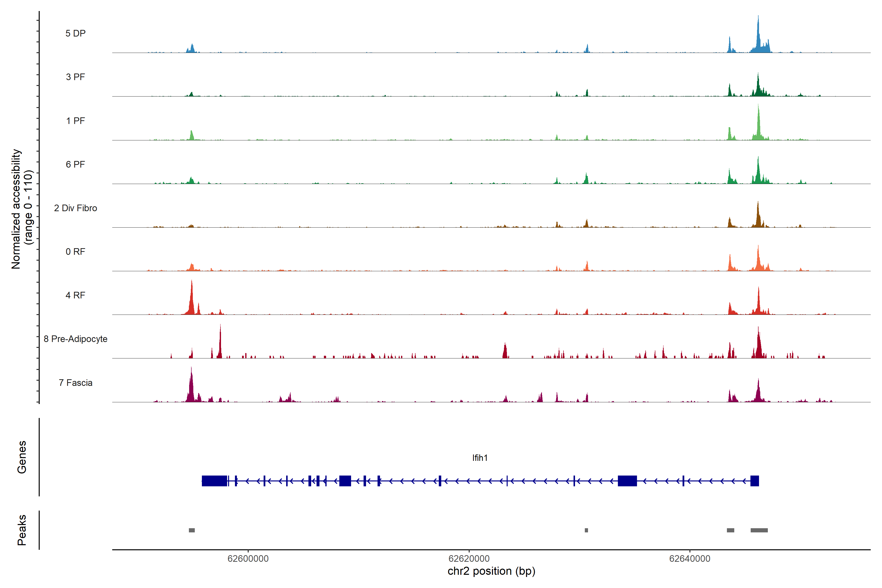The image size is (882, 588).
Task: Click the 5 DP track label
Action: coord(75,33)
